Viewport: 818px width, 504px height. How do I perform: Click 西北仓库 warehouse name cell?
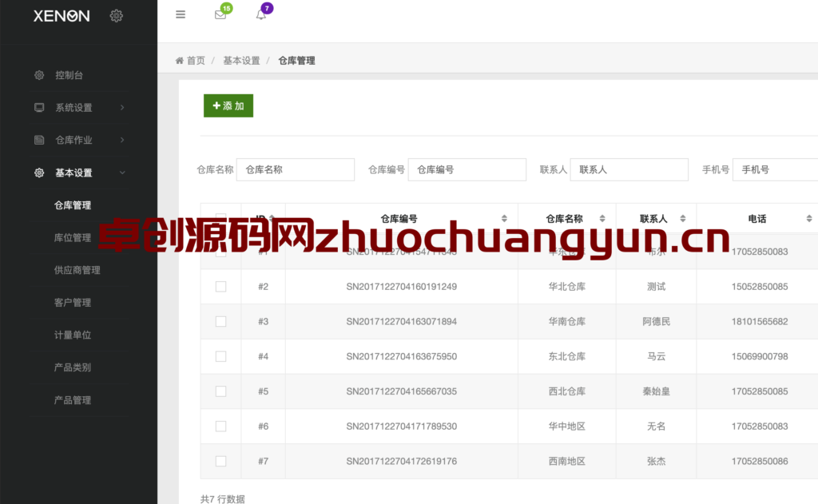pyautogui.click(x=567, y=391)
